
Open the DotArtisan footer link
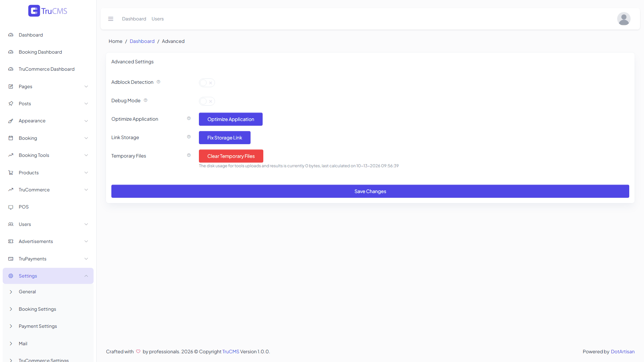[623, 352]
